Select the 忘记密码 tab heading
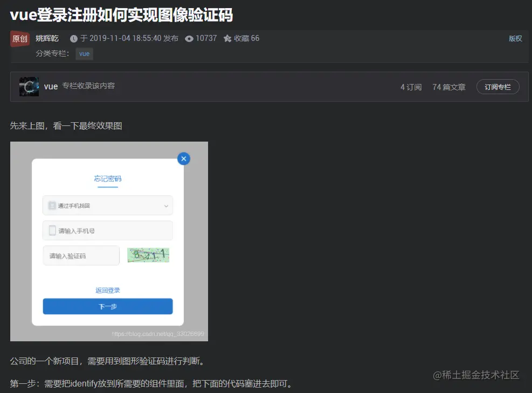This screenshot has height=393, width=532. tap(108, 179)
